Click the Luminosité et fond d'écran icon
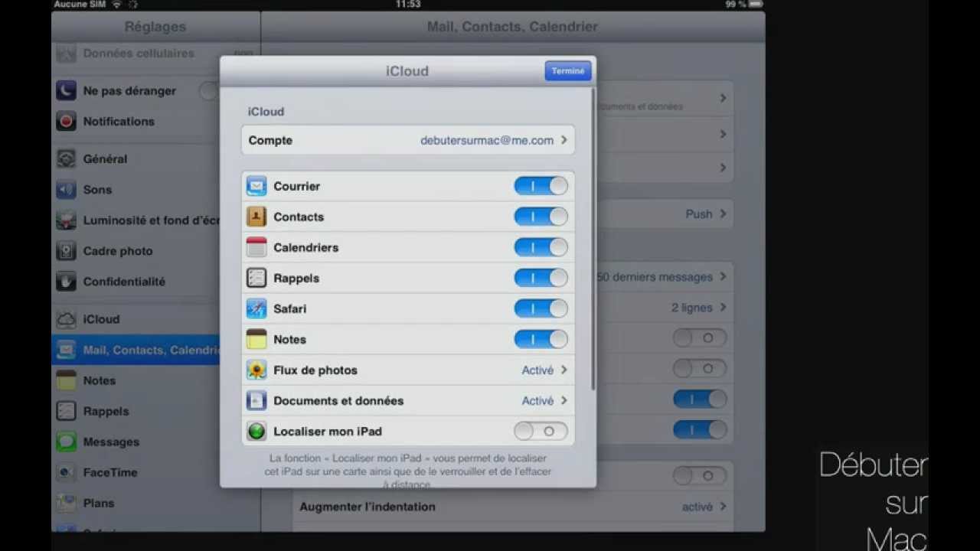 pos(67,220)
